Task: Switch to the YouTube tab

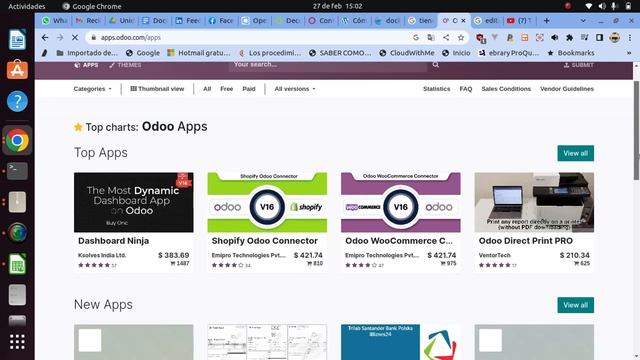Action: click(519, 20)
